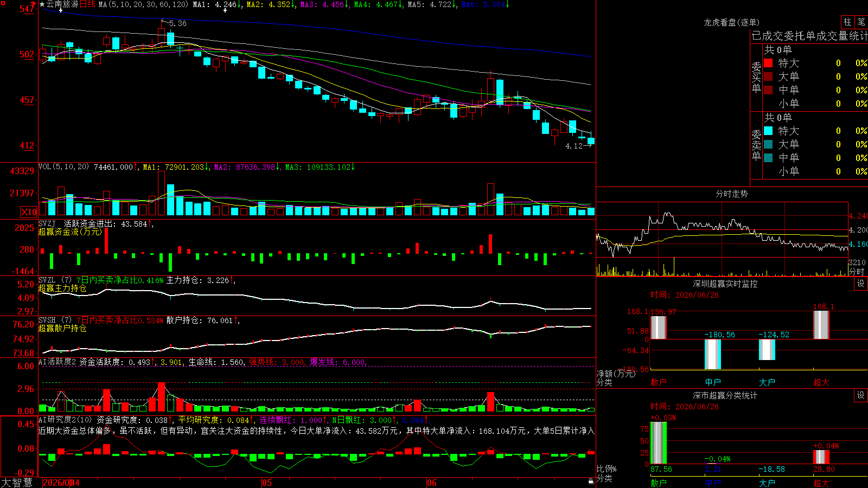Click the 分时走势 panel title
The image size is (868, 488).
pos(731,194)
